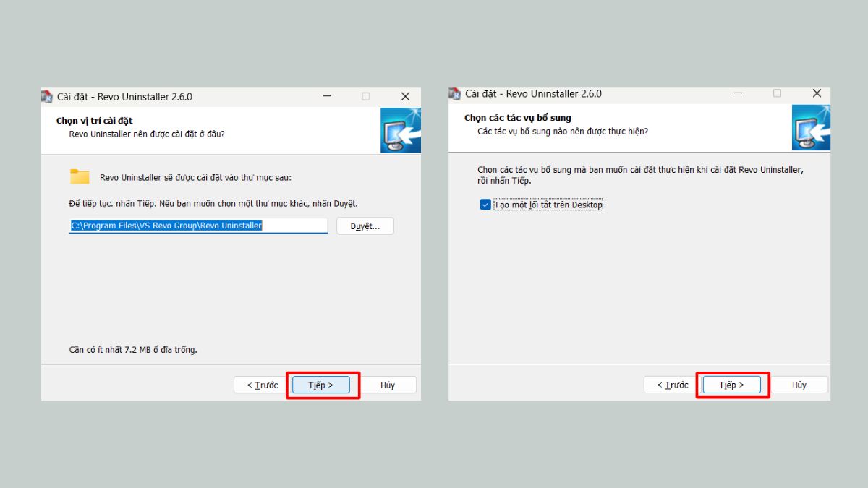
Task: Click the yellow folder icon
Action: pyautogui.click(x=80, y=176)
